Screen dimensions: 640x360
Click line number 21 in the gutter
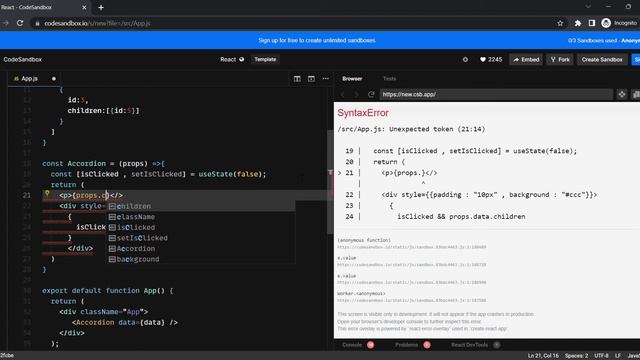(27, 195)
